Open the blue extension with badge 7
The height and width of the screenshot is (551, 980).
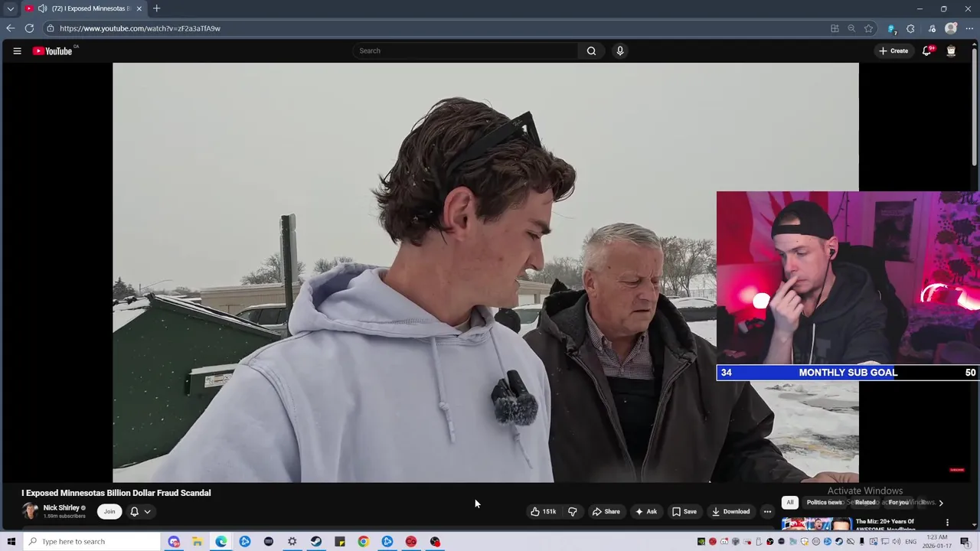click(x=892, y=28)
